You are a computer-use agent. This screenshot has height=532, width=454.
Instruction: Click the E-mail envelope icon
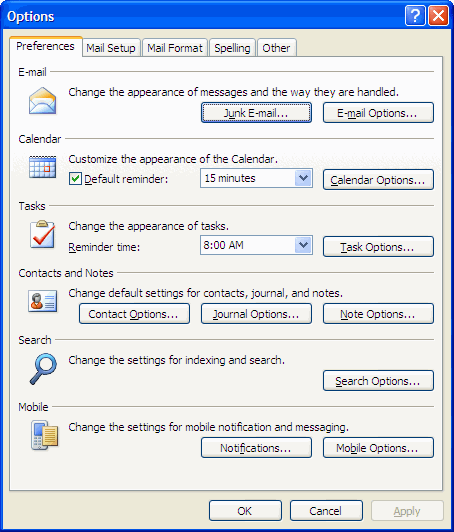pos(42,101)
